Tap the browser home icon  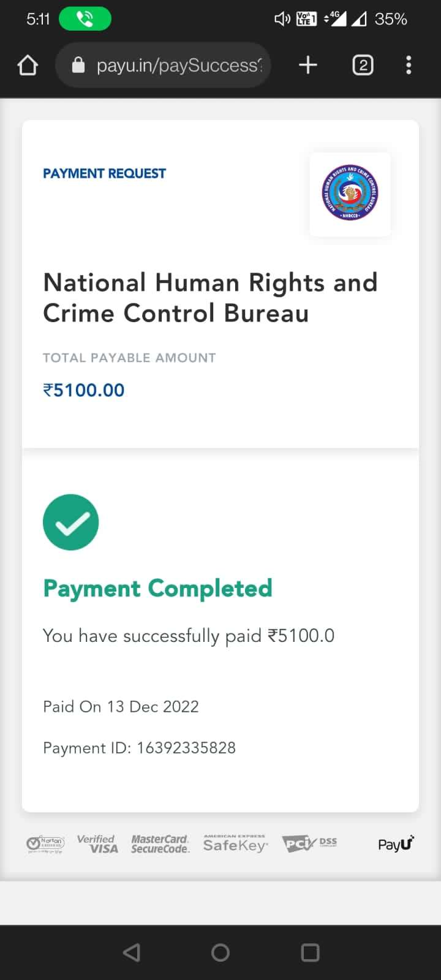click(x=28, y=65)
